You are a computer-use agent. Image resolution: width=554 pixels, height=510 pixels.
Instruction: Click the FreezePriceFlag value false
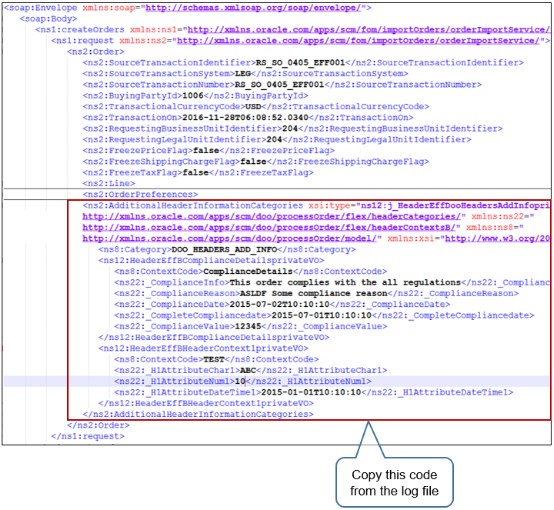click(x=206, y=150)
